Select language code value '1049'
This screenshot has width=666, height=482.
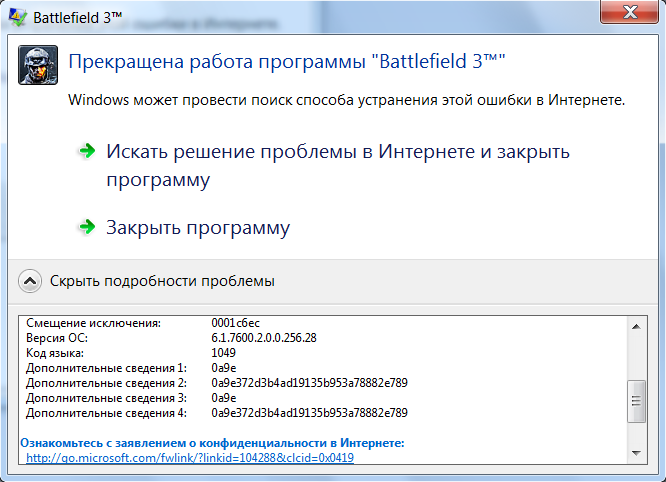point(223,352)
